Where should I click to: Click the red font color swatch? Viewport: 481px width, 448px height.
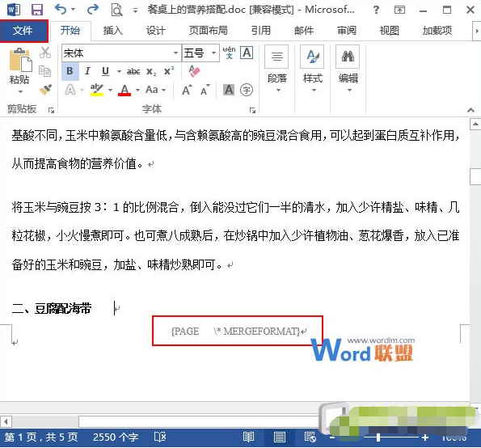coord(124,90)
